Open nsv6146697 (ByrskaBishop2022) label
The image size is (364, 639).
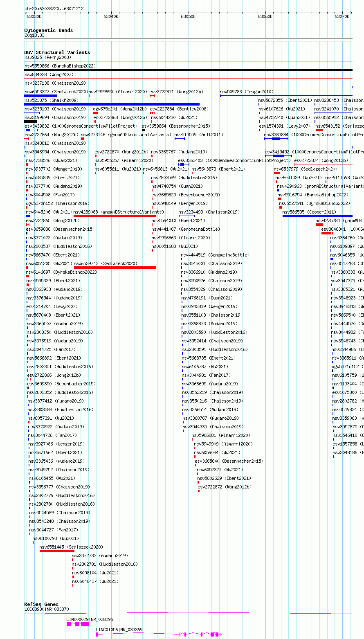click(61, 272)
